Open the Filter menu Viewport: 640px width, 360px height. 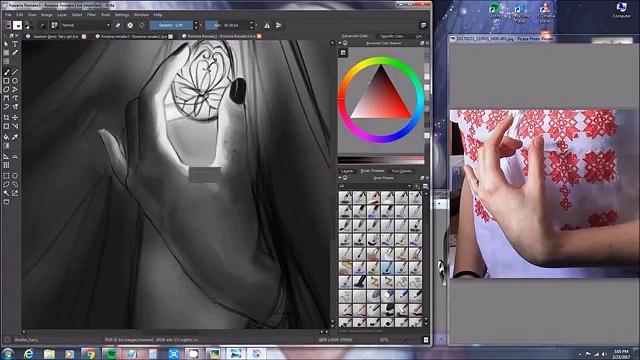tap(91, 15)
